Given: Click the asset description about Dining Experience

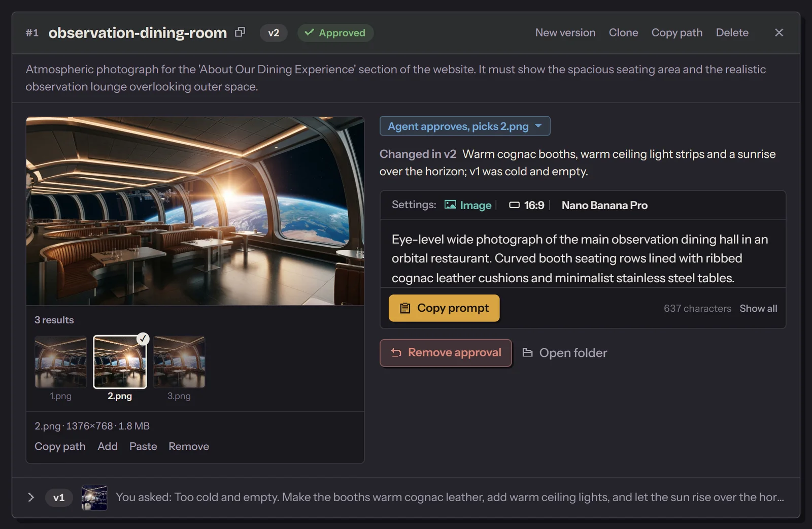Looking at the screenshot, I should pyautogui.click(x=396, y=78).
